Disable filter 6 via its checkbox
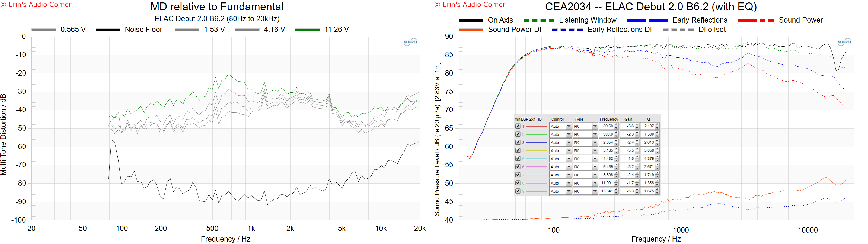868x244 pixels. (518, 167)
